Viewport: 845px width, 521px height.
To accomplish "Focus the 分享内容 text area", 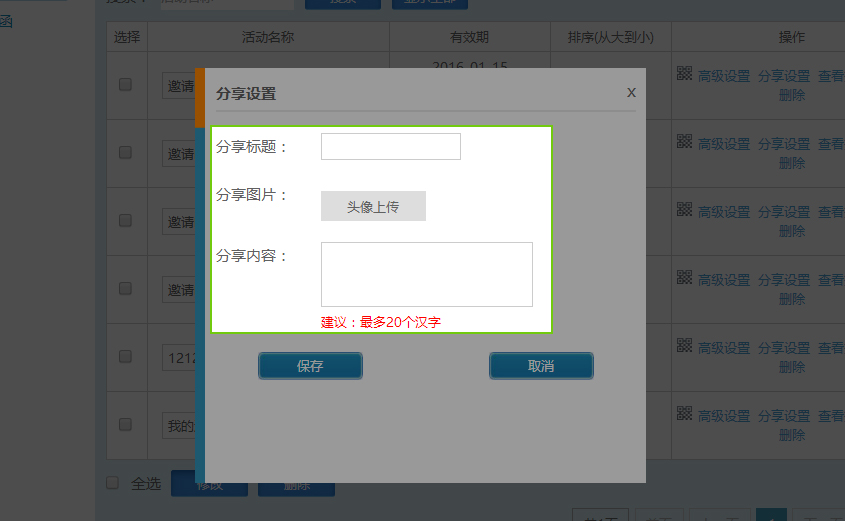I will pos(427,274).
